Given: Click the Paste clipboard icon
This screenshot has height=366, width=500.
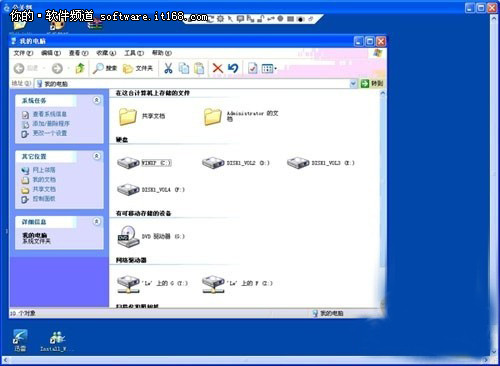Looking at the screenshot, I should point(199,68).
